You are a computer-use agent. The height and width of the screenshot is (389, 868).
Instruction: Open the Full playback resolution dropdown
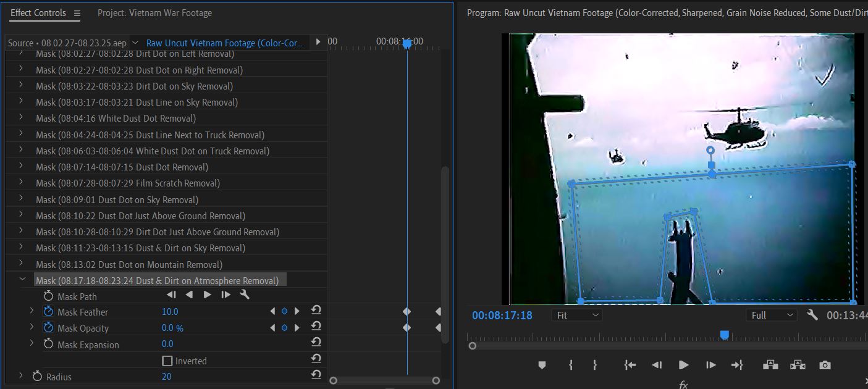point(772,315)
